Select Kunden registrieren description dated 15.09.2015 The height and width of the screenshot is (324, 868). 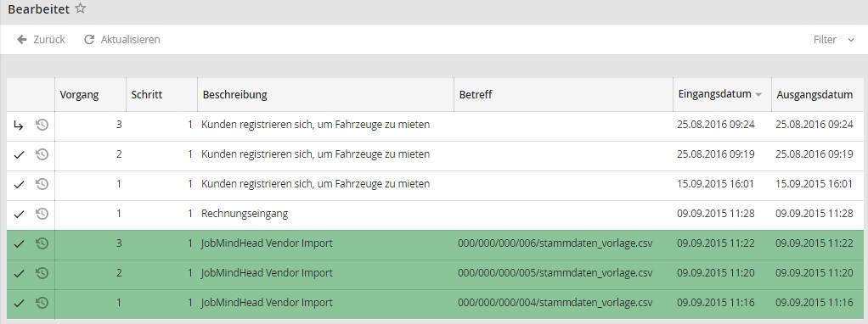[316, 184]
